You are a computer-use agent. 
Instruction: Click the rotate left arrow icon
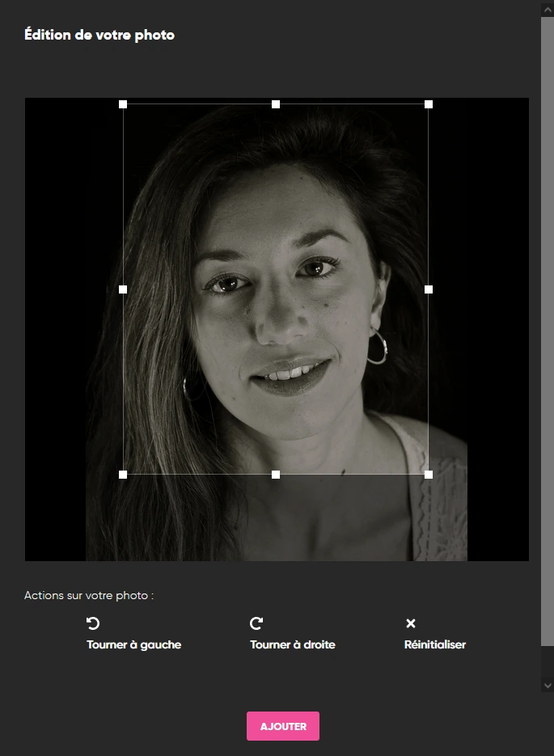93,623
